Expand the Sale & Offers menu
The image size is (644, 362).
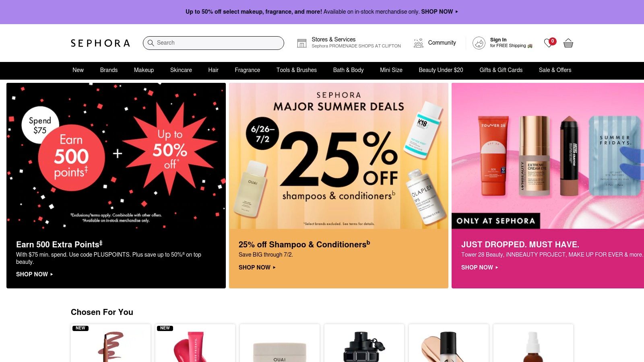[555, 70]
